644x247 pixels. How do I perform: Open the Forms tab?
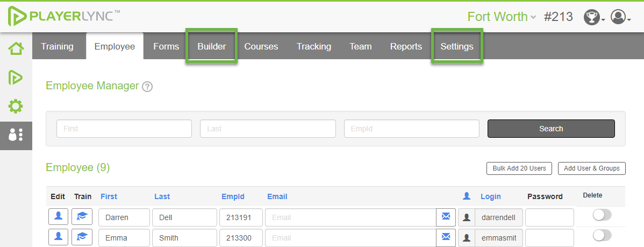[166, 46]
